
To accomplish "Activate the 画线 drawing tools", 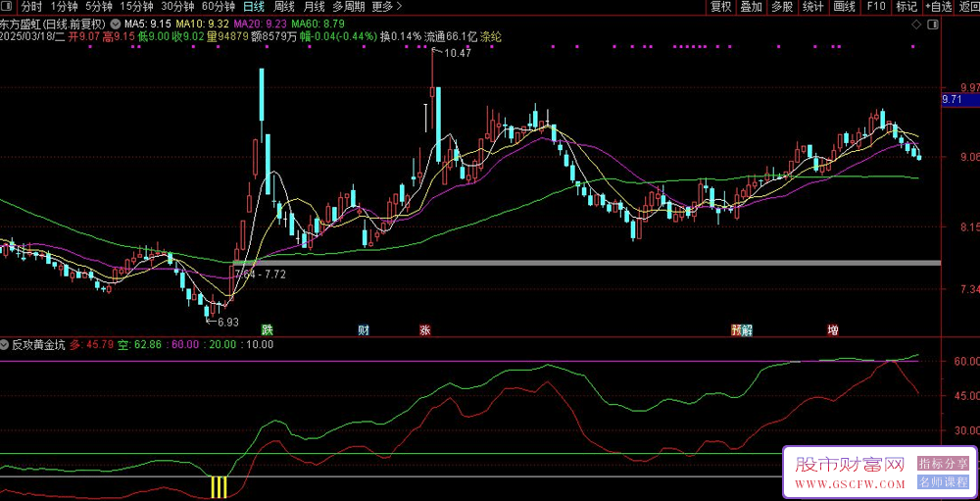I will [x=845, y=7].
